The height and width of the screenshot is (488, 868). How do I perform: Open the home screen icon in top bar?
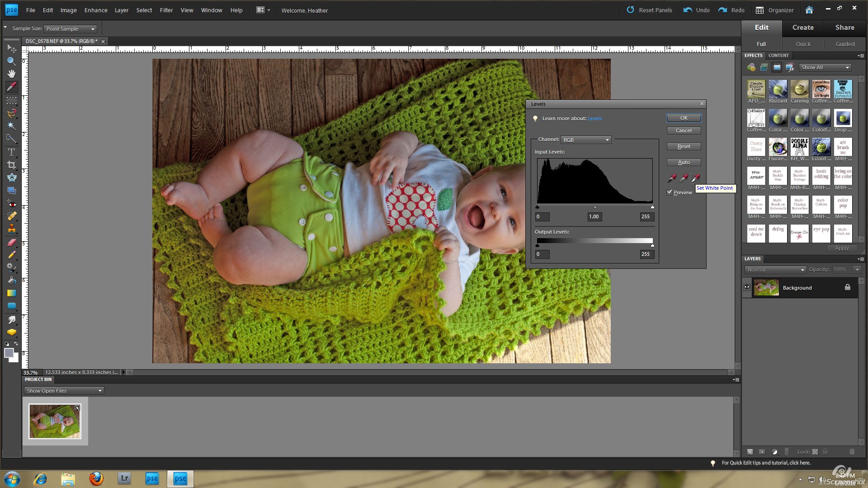coord(809,10)
